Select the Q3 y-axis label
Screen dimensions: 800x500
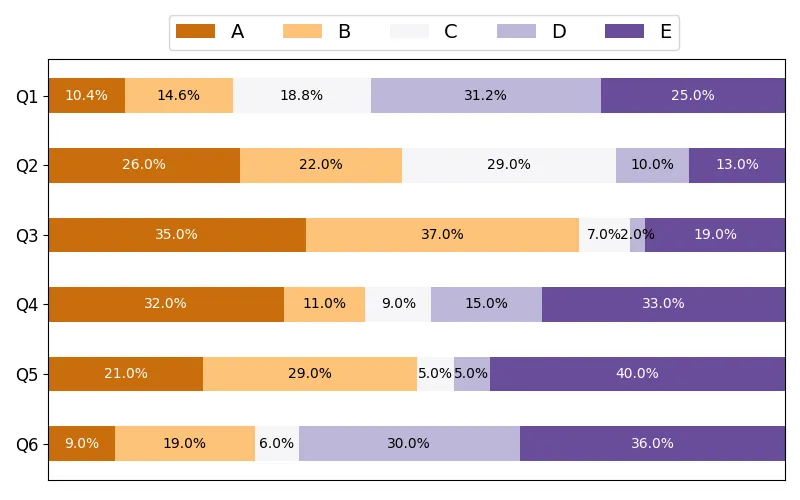point(27,235)
